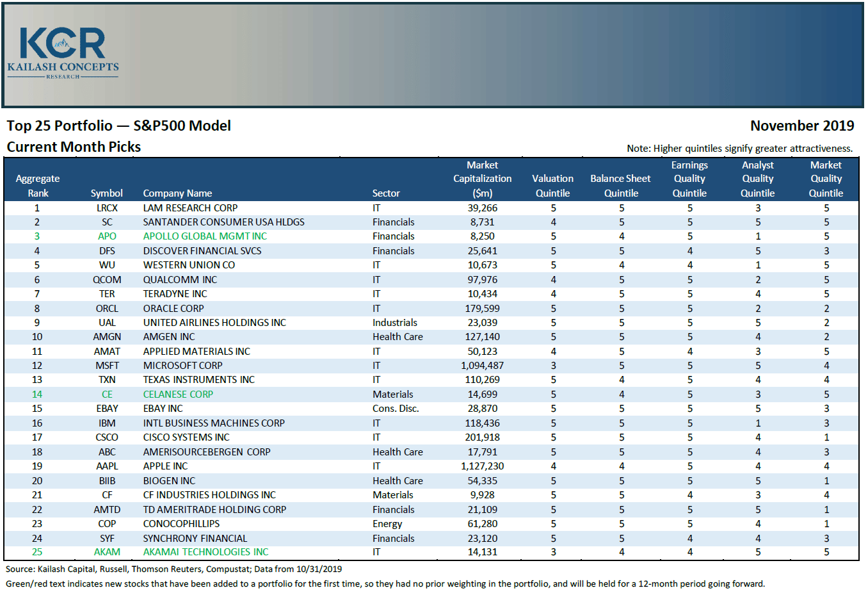The height and width of the screenshot is (595, 868).
Task: Select the Green/red text explanation footnote
Action: (385, 584)
